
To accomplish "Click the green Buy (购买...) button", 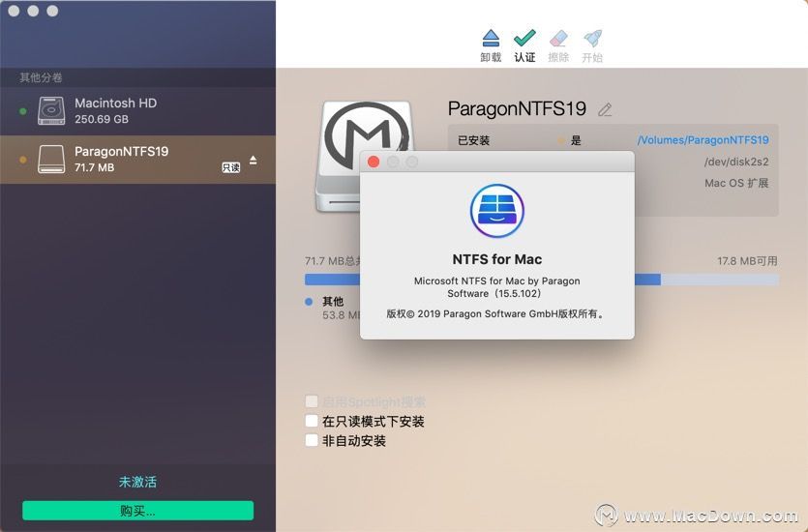I will tap(137, 511).
